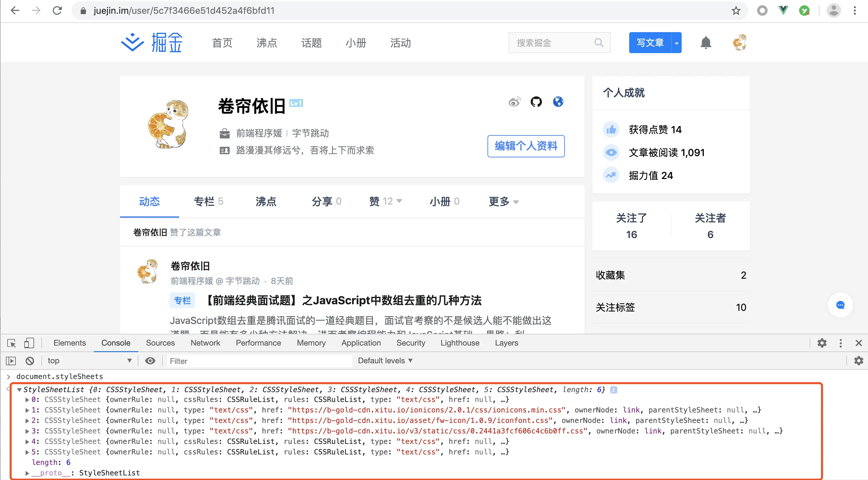This screenshot has width=868, height=480.
Task: Open the 写文章 dropdown arrow
Action: [676, 43]
